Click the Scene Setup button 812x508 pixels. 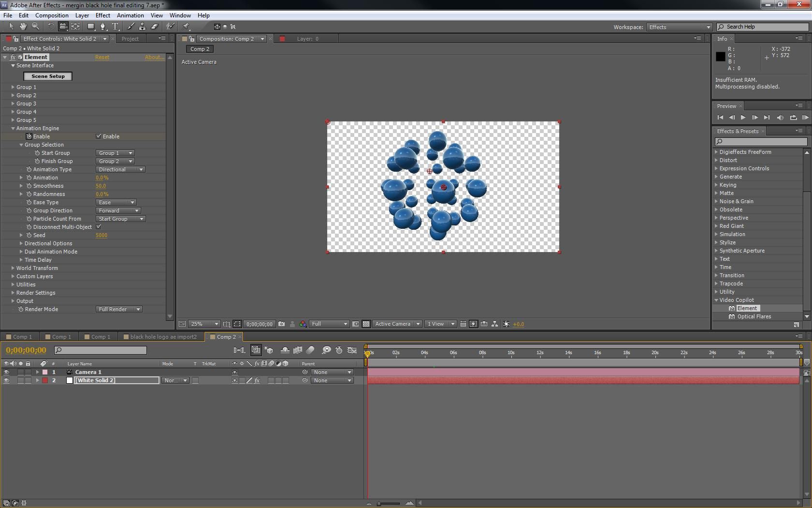coord(48,76)
